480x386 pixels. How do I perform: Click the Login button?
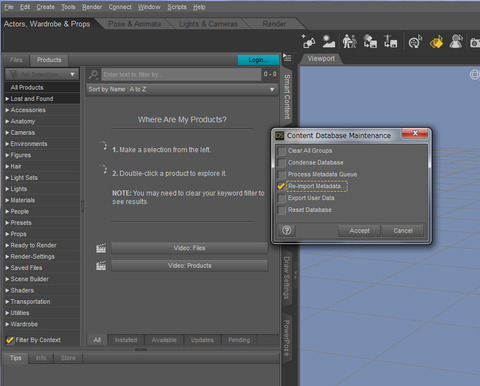click(258, 60)
